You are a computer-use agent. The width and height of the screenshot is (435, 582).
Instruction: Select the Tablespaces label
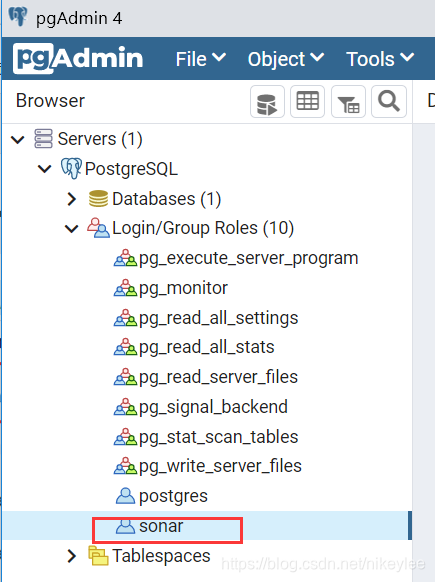[161, 556]
